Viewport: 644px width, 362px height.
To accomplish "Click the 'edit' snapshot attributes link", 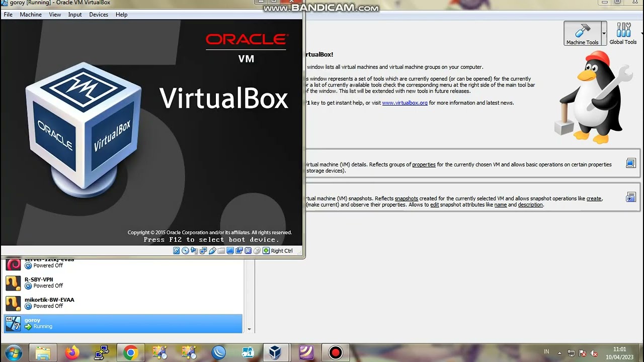I will coord(434,205).
